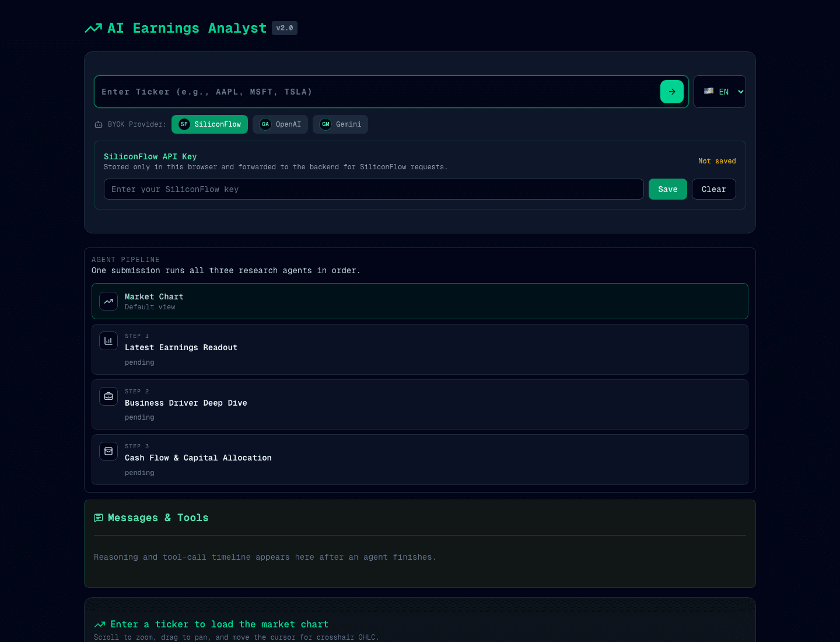This screenshot has height=642, width=840.
Task: Open Step 1 Latest Earnings Readout
Action: [420, 349]
